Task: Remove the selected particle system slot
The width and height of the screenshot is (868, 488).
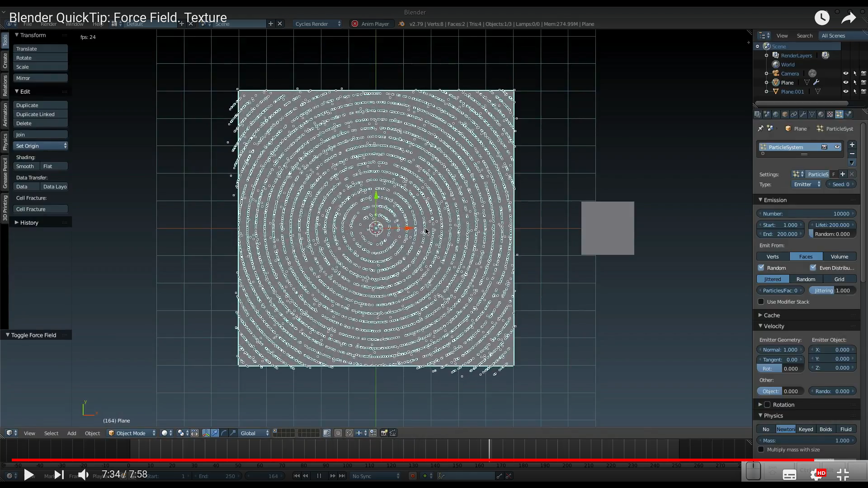Action: (852, 154)
